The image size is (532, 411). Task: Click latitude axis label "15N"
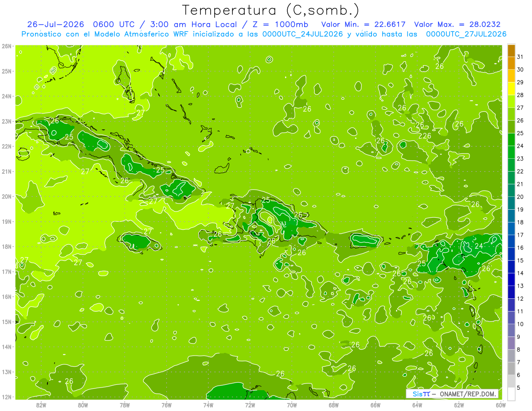coord(7,321)
